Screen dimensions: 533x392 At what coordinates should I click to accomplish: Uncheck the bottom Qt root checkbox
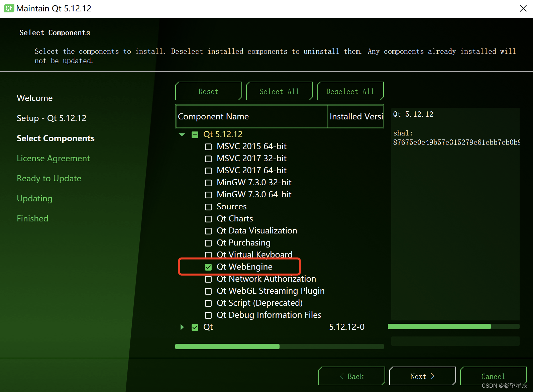coord(195,327)
